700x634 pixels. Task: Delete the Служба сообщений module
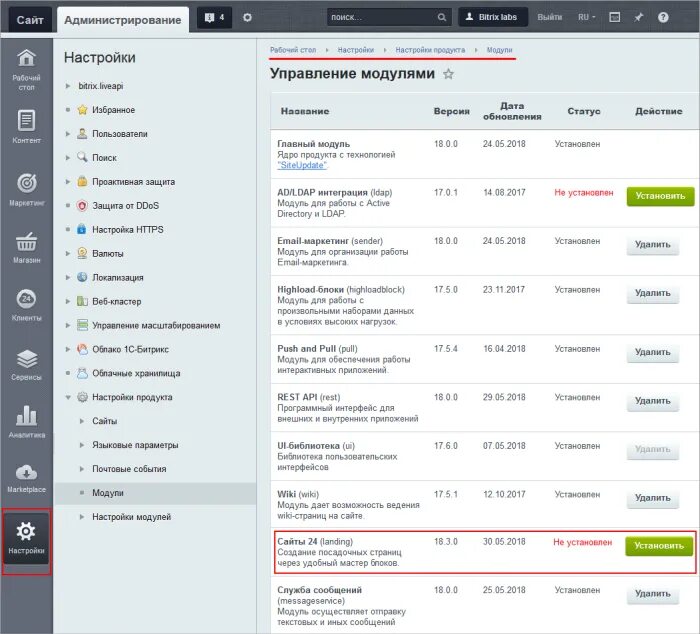[653, 594]
